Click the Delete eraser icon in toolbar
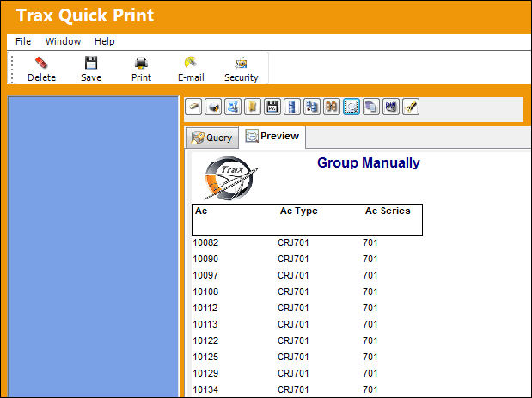 click(x=41, y=63)
